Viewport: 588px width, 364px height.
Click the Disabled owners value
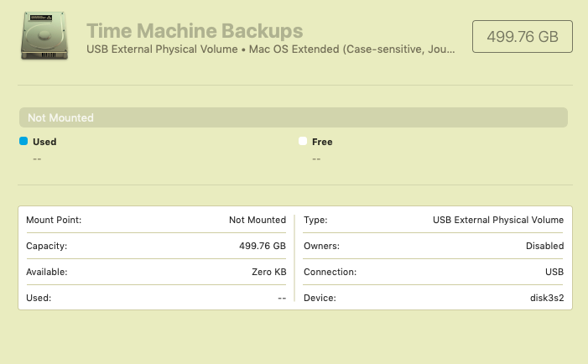pos(544,246)
